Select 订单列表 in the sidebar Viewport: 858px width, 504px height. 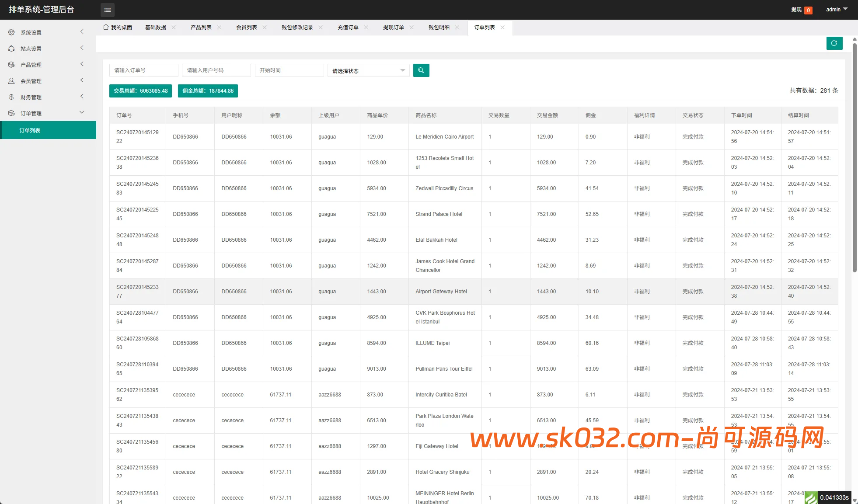(x=30, y=130)
